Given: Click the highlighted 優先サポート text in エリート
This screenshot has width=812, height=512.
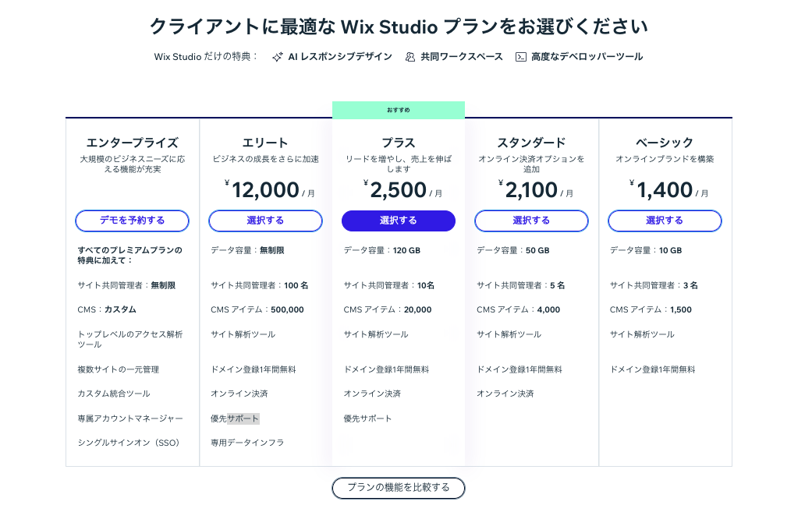Looking at the screenshot, I should (x=235, y=418).
